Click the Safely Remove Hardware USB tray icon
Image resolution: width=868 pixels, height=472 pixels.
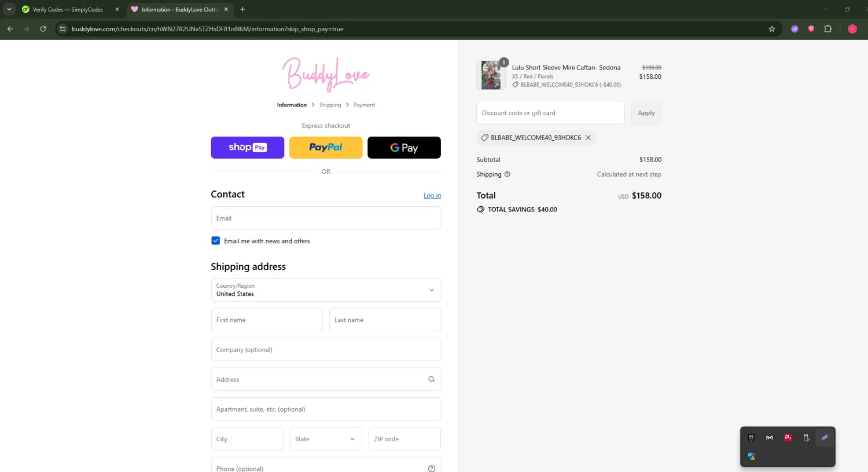[x=806, y=438]
